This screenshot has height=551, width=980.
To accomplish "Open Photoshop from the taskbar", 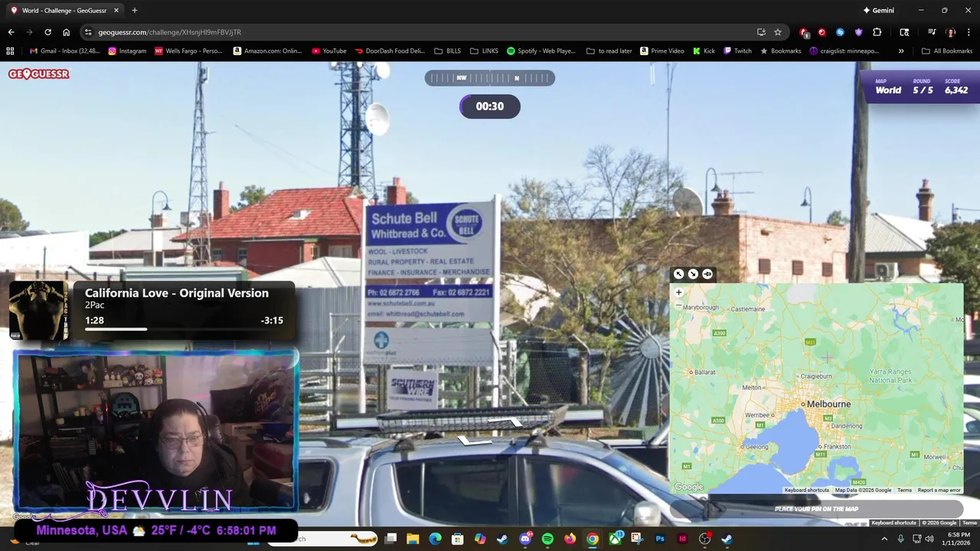I will (x=660, y=539).
